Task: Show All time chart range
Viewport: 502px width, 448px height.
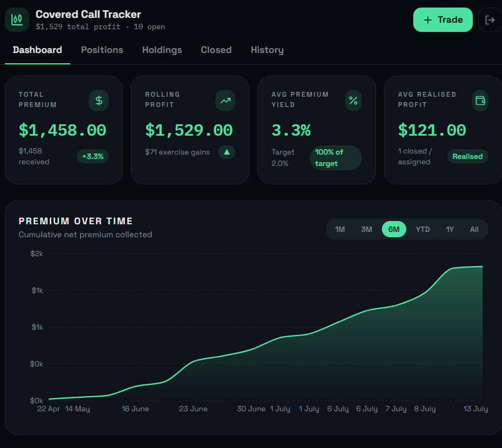Action: [474, 229]
